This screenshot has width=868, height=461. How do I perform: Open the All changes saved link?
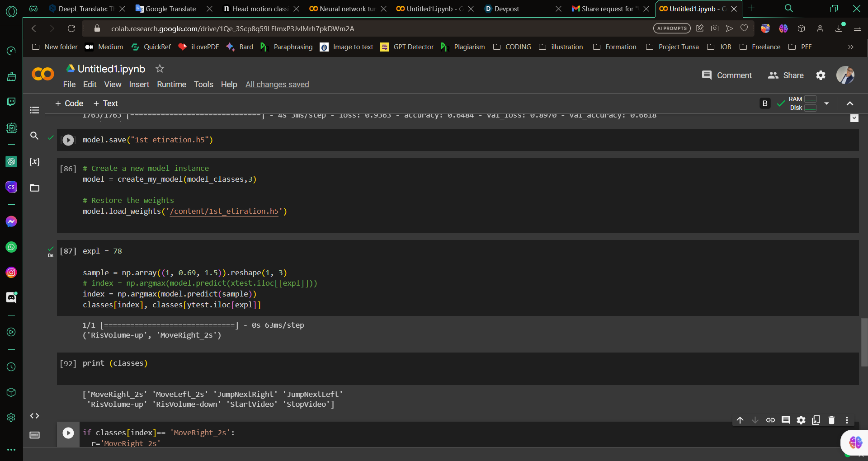coord(277,85)
